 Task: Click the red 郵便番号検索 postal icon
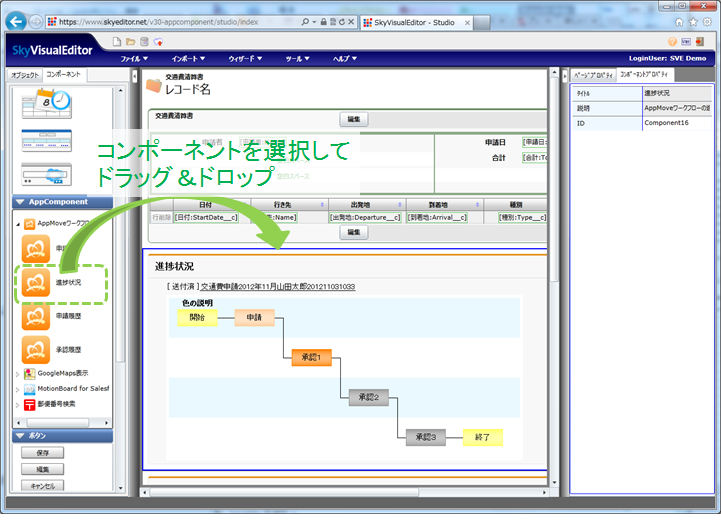pyautogui.click(x=29, y=404)
